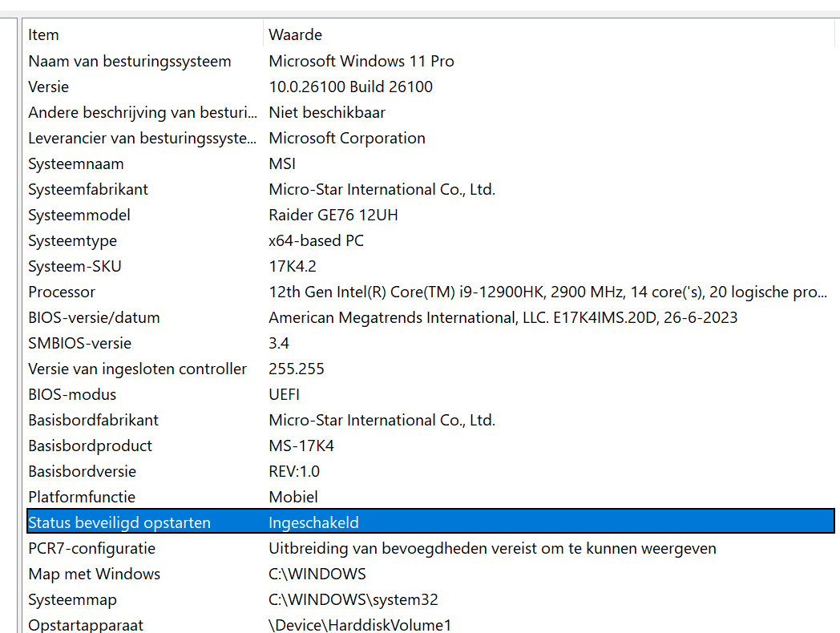Select the SMBIOS-versie row
The width and height of the screenshot is (840, 633).
(x=79, y=343)
